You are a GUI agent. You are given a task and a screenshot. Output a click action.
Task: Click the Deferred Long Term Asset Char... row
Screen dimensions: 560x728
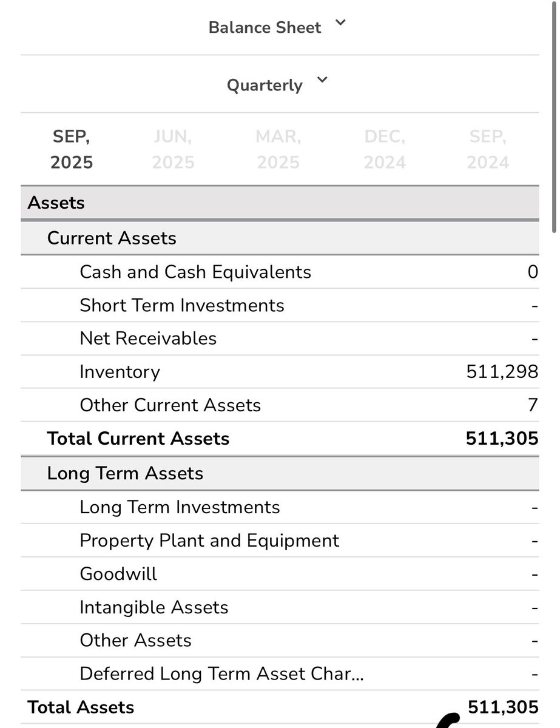click(280, 674)
